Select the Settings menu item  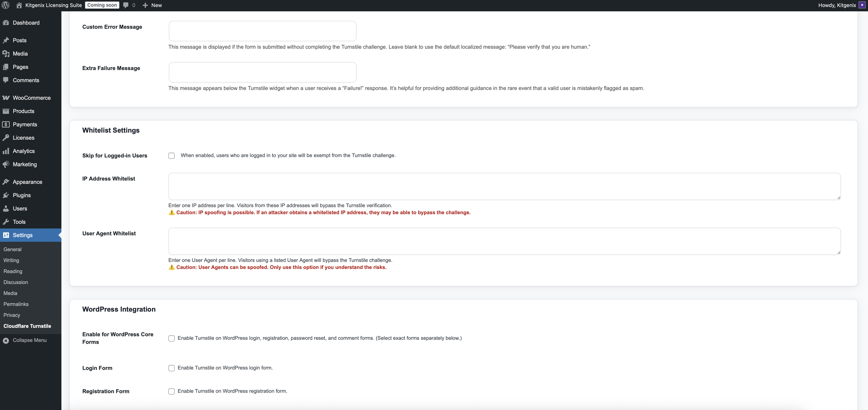(31, 235)
